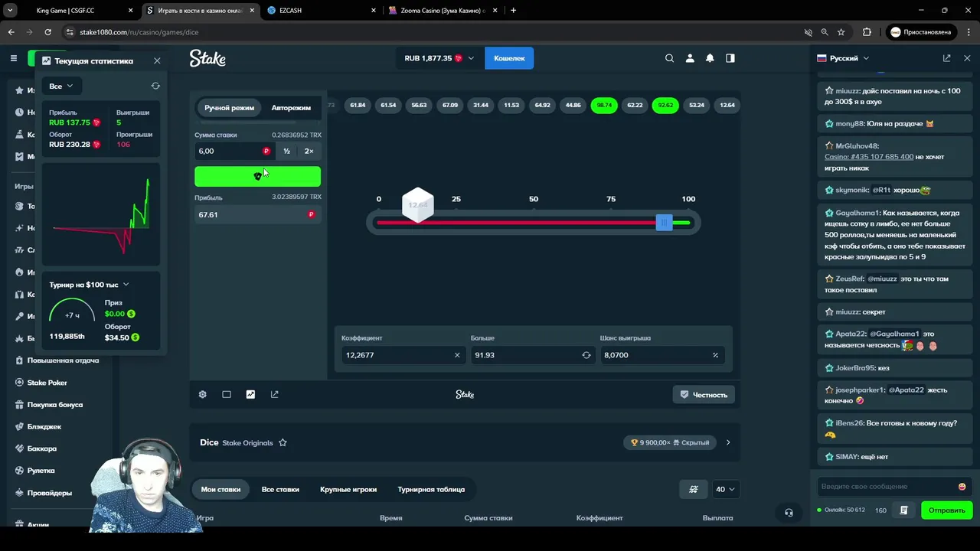The width and height of the screenshot is (980, 551).
Task: Toggle ghost mode icon beside the rows dropdown
Action: 694,489
